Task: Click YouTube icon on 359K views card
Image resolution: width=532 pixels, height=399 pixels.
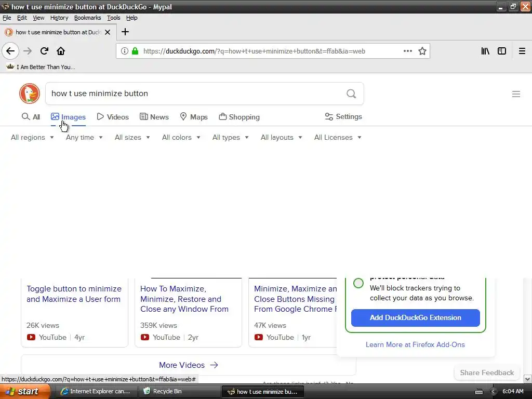Action: tap(145, 337)
